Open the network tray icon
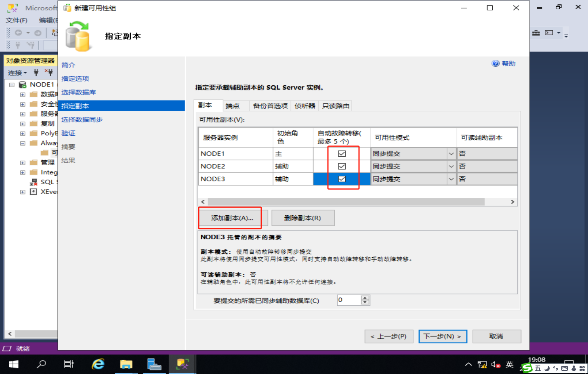 [x=482, y=365]
